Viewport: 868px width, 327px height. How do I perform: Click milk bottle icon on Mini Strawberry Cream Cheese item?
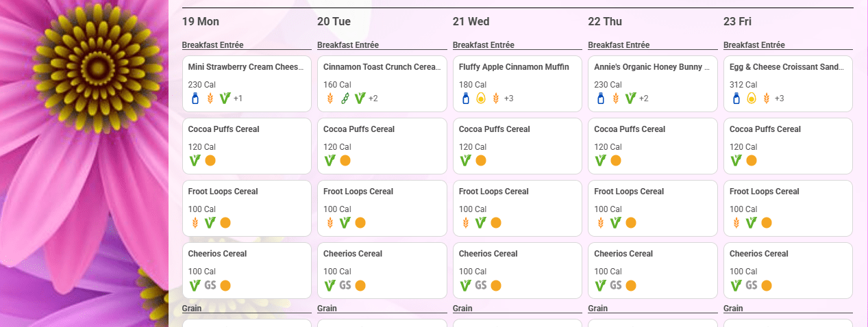tap(195, 99)
